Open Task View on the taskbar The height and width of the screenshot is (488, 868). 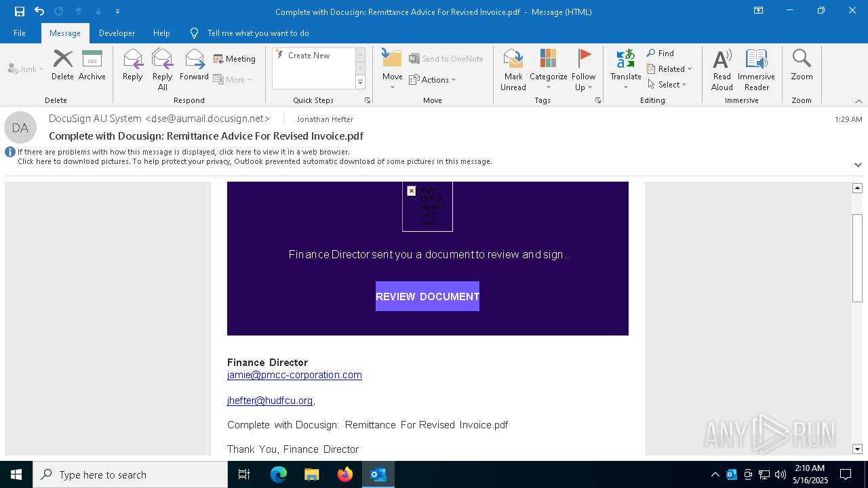click(244, 474)
